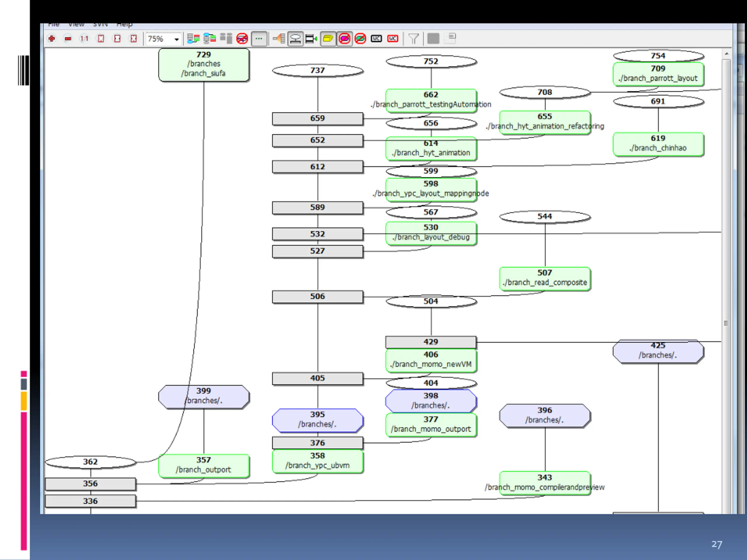Click the fit graph height icon

click(101, 38)
